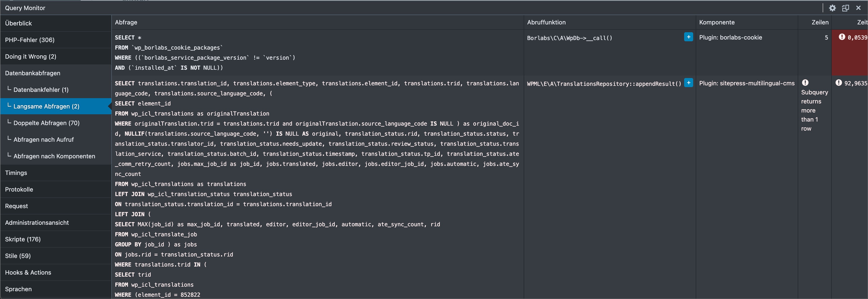Open Query Monitor settings gear icon
The height and width of the screenshot is (299, 868).
pos(832,8)
